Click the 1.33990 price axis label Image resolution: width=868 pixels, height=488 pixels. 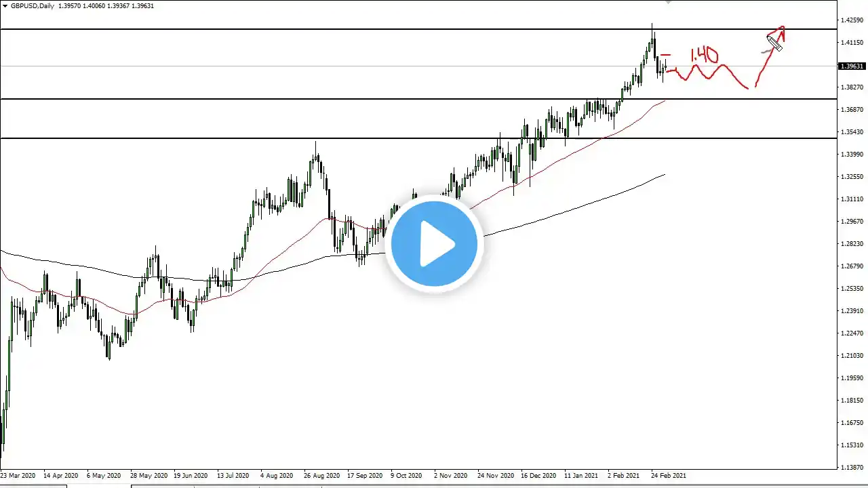point(852,155)
